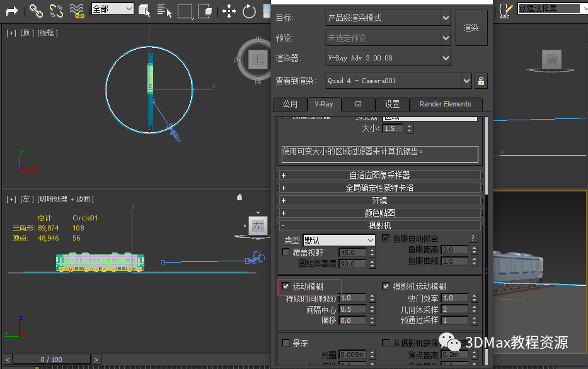Enable the 从摄影机获得 checkbox
The image size is (588, 369).
pos(386,343)
